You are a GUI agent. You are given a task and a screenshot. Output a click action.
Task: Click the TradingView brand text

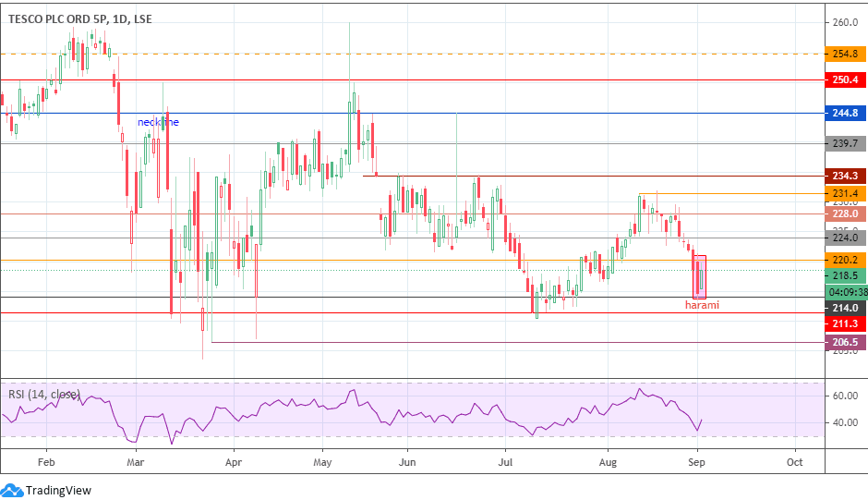58,491
